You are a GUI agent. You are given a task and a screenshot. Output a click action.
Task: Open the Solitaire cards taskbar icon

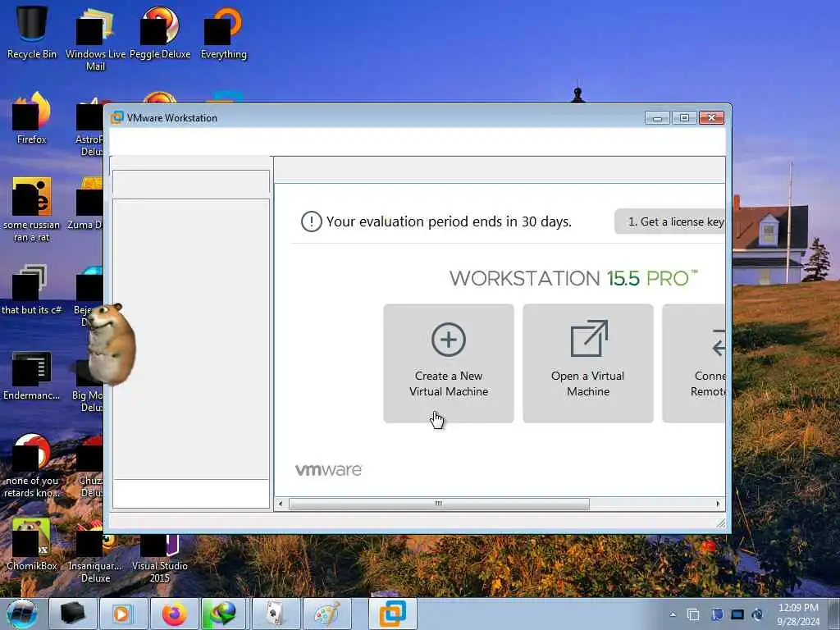point(276,614)
